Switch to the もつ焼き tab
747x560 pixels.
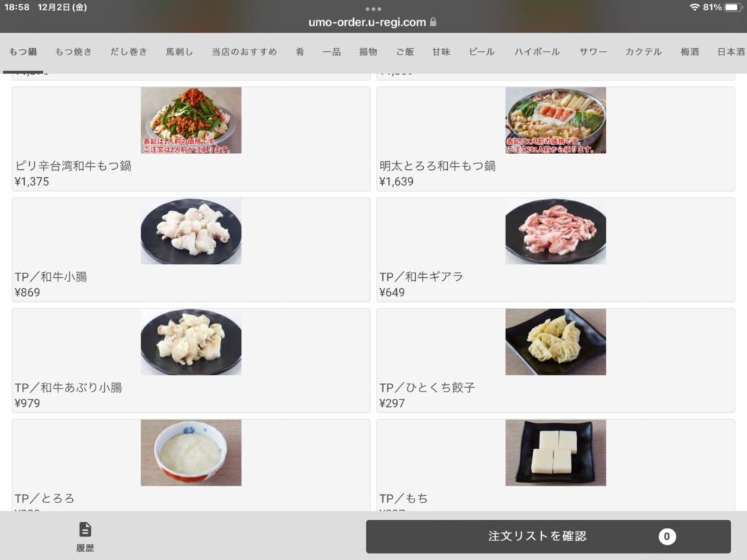(74, 52)
